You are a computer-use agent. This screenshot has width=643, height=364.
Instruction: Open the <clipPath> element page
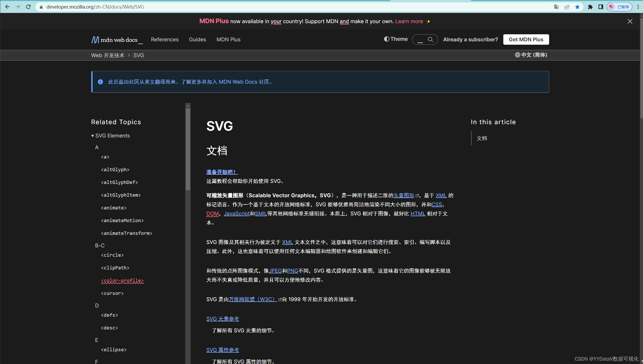click(x=115, y=268)
